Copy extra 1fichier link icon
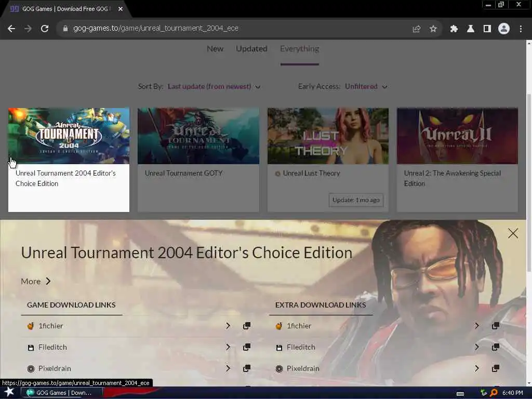The width and height of the screenshot is (532, 399). (495, 326)
